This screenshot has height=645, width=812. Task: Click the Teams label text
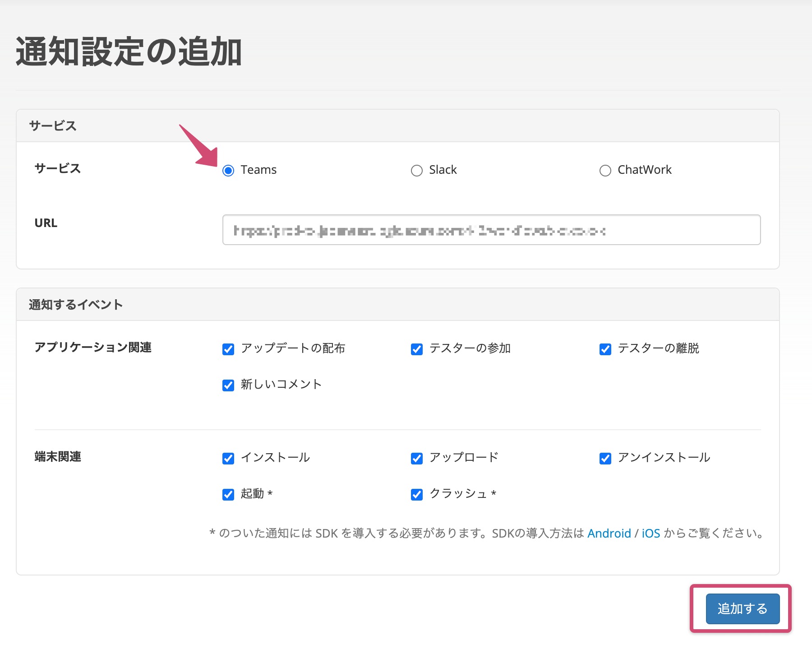click(259, 170)
